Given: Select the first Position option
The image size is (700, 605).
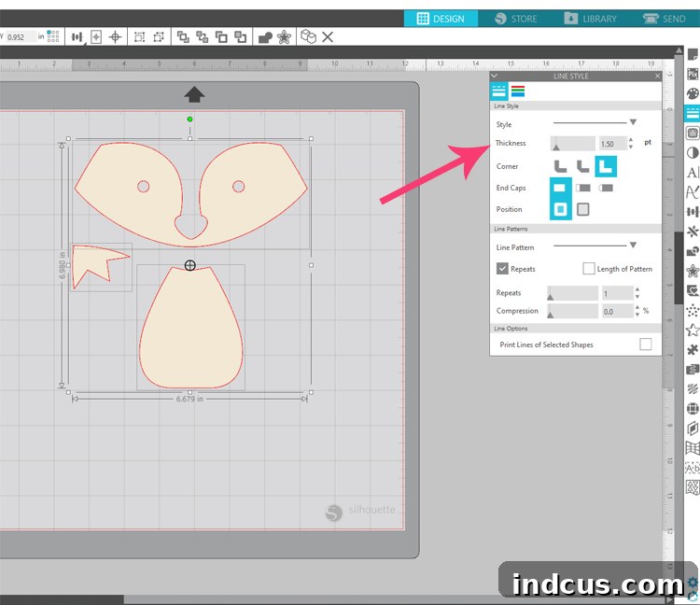Looking at the screenshot, I should tap(560, 209).
